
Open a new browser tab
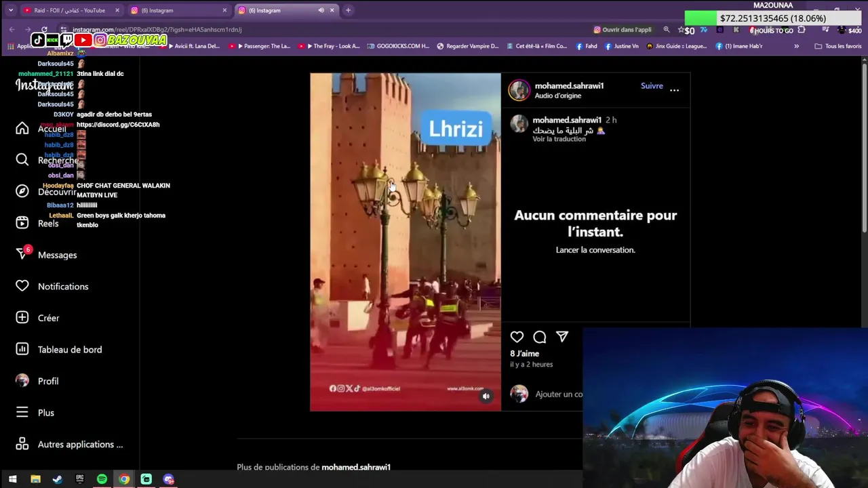[x=348, y=10]
